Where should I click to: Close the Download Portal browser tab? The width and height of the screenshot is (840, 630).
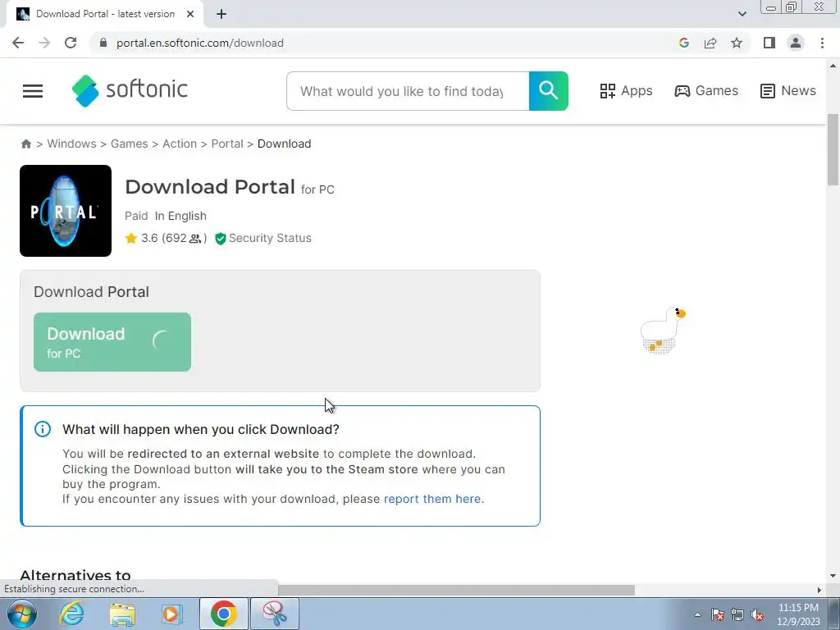190,14
